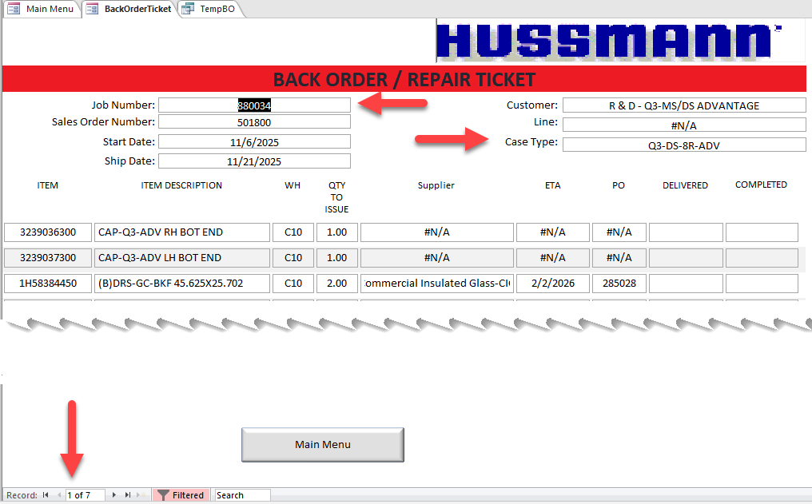This screenshot has height=504, width=812.
Task: Click PO number 285028
Action: click(x=619, y=283)
